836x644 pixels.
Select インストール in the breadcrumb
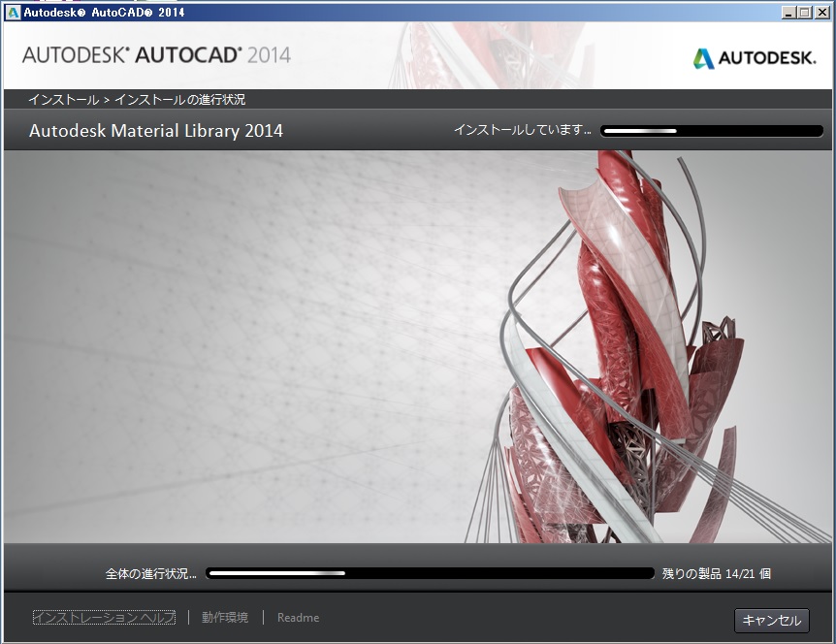[62, 100]
